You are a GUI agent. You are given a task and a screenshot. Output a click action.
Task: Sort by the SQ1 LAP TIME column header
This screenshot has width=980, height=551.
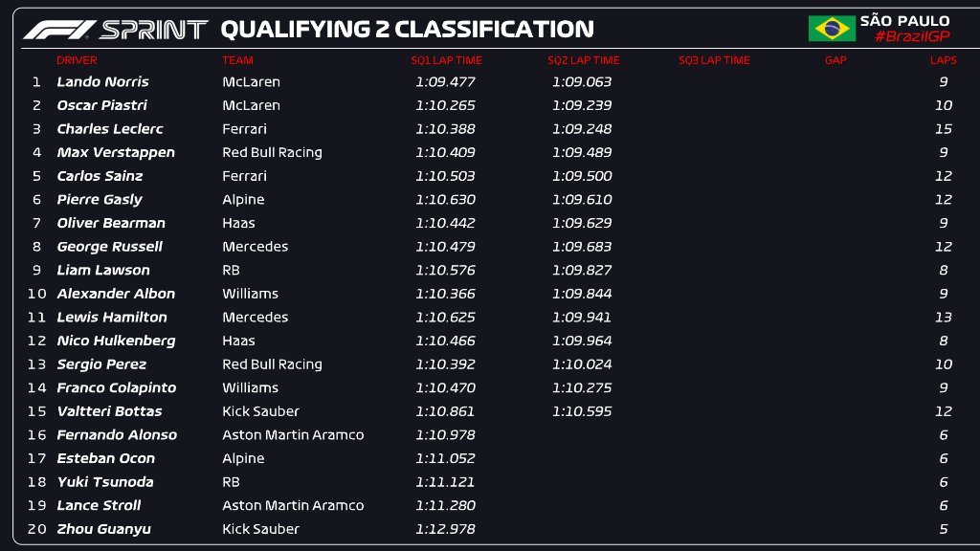tap(446, 60)
